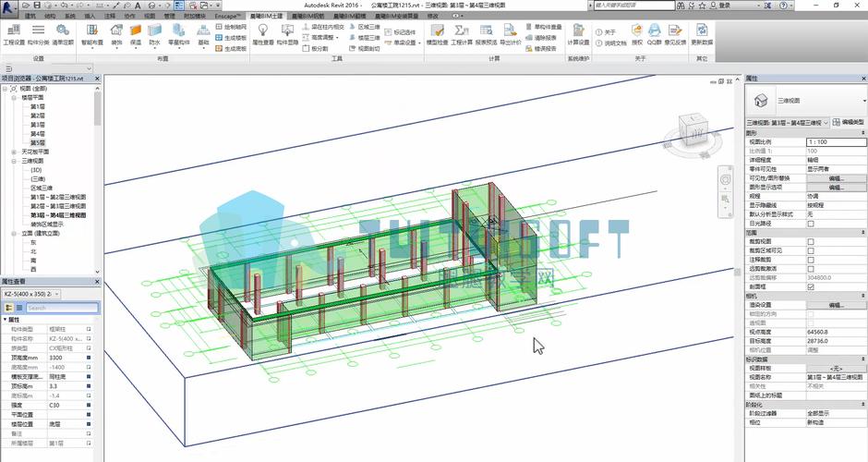Collapse the 三维视图 tree node
The image size is (868, 462).
(14, 161)
